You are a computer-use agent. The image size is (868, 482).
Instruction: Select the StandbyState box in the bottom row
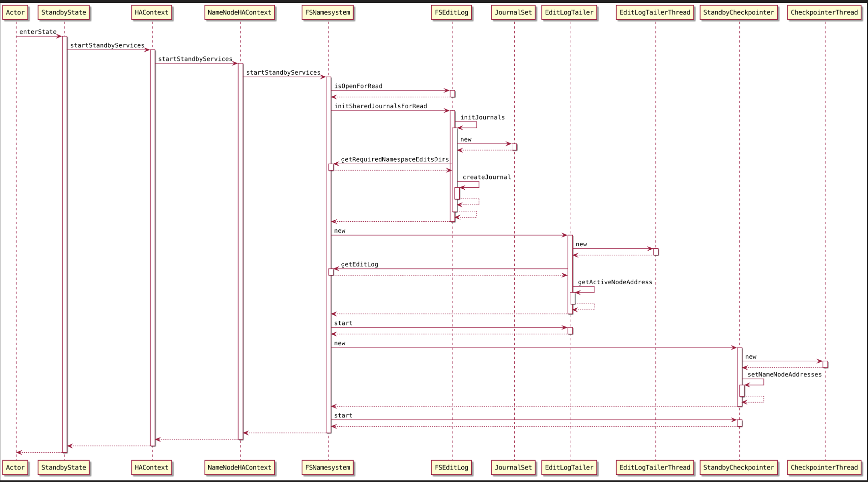coord(64,467)
